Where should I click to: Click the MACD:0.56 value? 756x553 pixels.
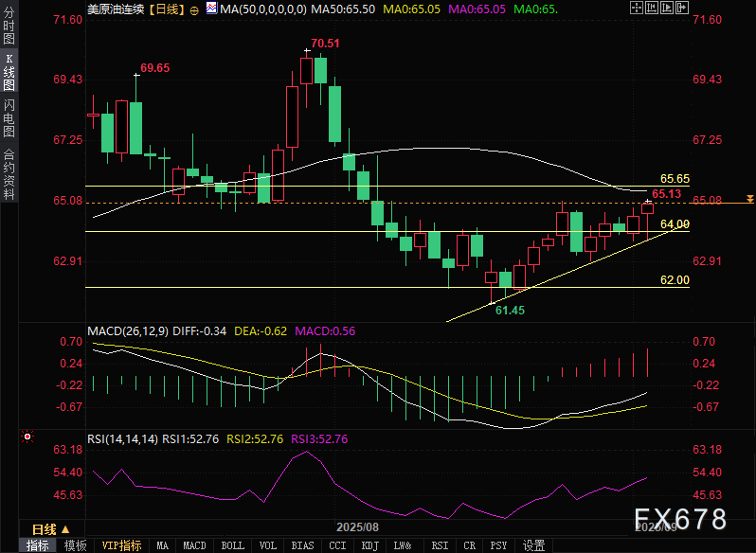[325, 330]
